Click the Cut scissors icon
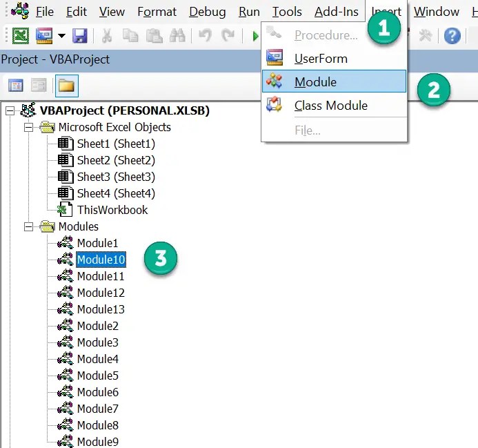The height and width of the screenshot is (448, 478). tap(106, 36)
